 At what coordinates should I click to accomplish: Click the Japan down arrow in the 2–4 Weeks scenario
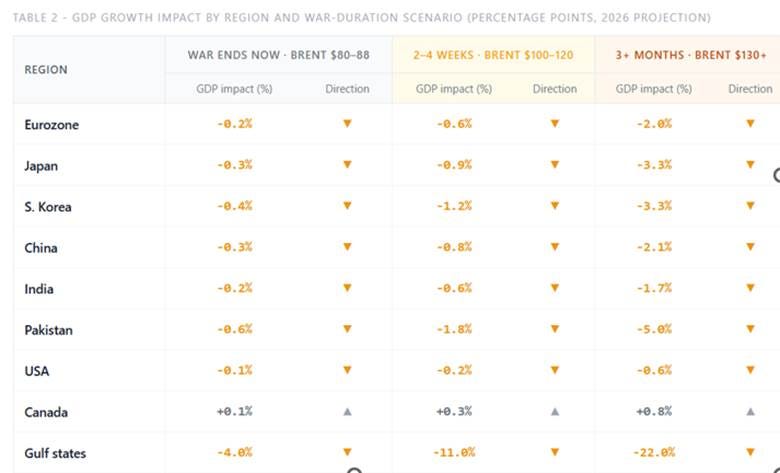[x=555, y=165]
